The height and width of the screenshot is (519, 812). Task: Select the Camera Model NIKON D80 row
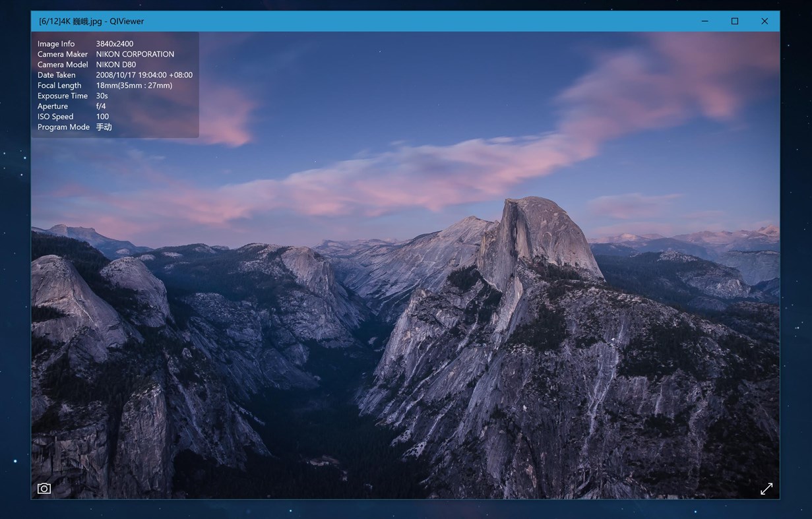(x=92, y=64)
